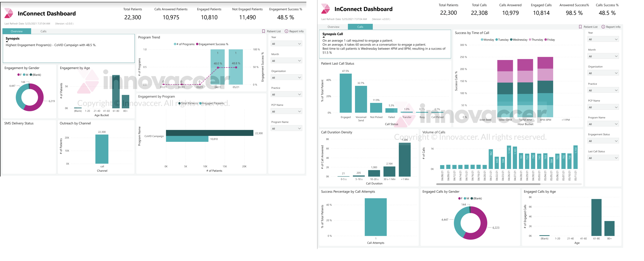Click Engaged bar in Patient Last Call Status
644x261 pixels.
(346, 93)
